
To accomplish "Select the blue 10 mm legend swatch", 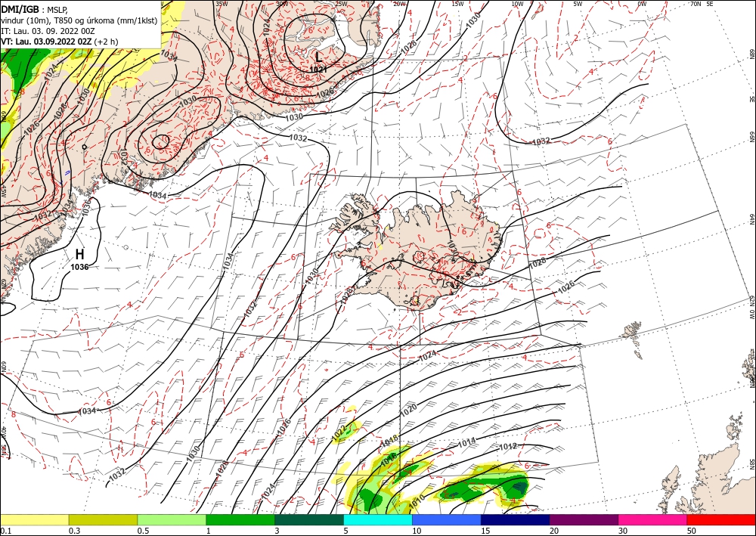I will click(x=447, y=519).
